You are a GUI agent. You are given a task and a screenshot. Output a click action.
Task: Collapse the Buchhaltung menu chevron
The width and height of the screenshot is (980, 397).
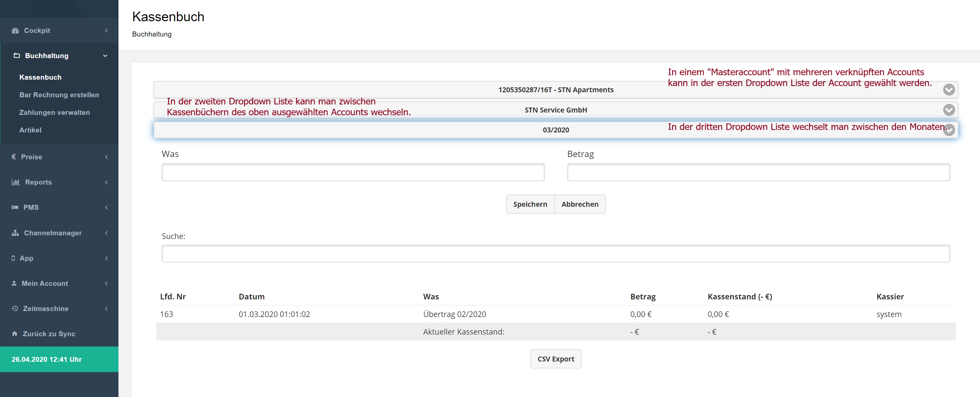pos(106,55)
